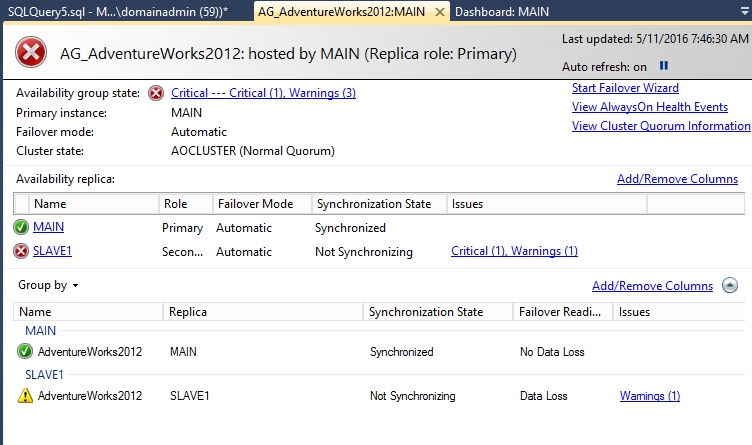Open the MAIN replica link
This screenshot has height=445, width=752.
point(48,227)
